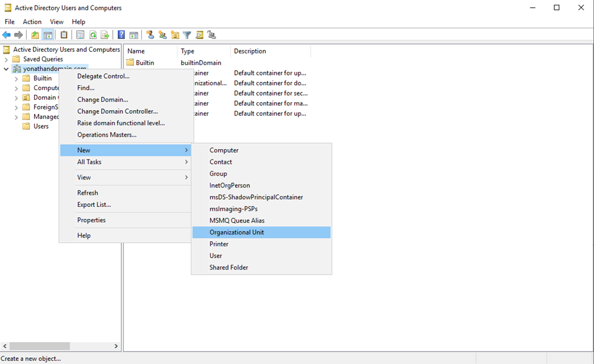Screen dimensions: 594x364
Task: Select Contact in New submenu
Action: click(x=261, y=162)
